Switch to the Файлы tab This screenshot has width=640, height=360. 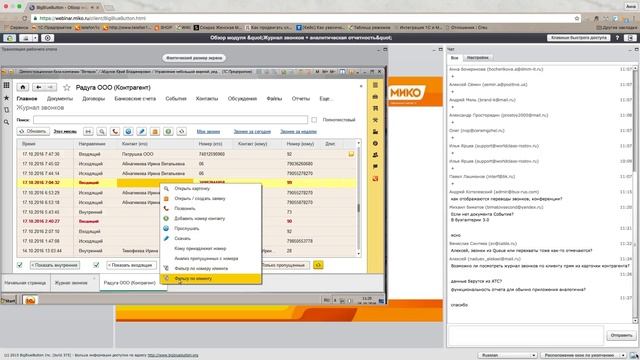point(274,99)
